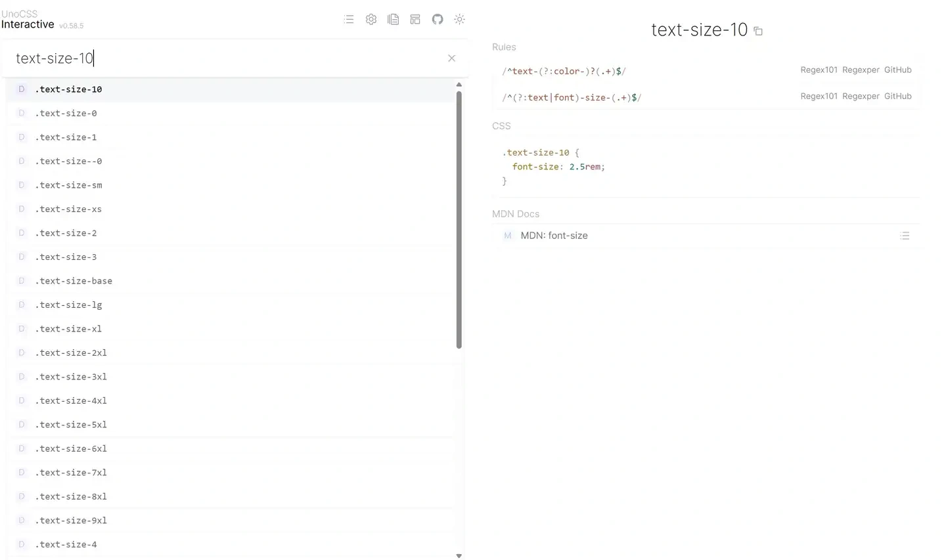Switch the panel layout icon
Viewport: 946px width, 560px height.
pyautogui.click(x=415, y=20)
